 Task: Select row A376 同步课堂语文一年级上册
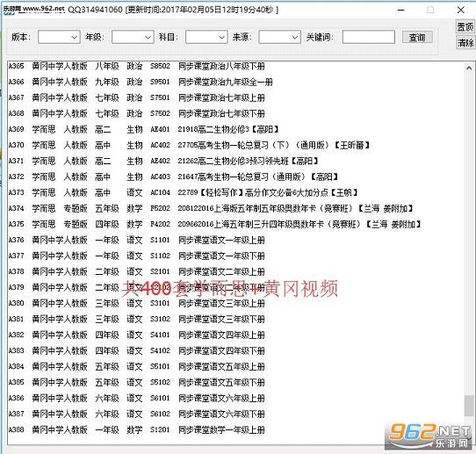tap(137, 240)
